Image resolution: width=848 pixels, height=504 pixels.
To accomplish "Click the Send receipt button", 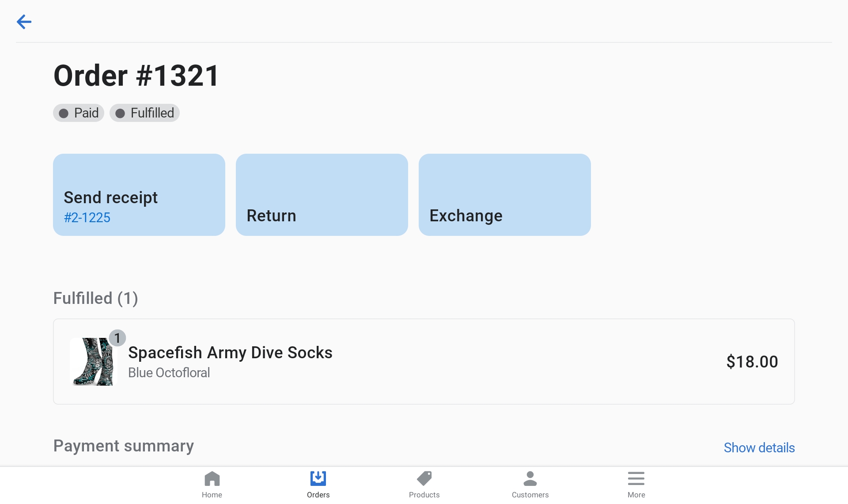I will pyautogui.click(x=139, y=194).
